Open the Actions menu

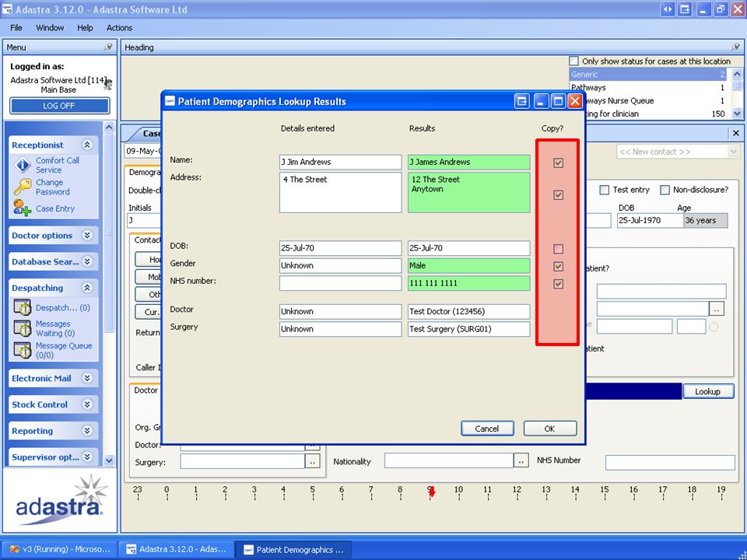click(120, 28)
